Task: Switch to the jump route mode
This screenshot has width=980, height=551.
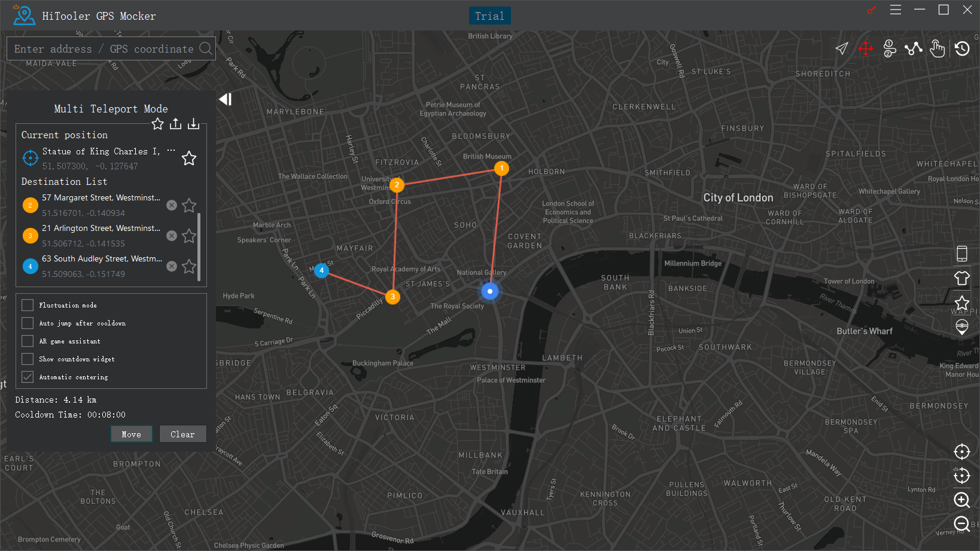Action: pyautogui.click(x=914, y=48)
